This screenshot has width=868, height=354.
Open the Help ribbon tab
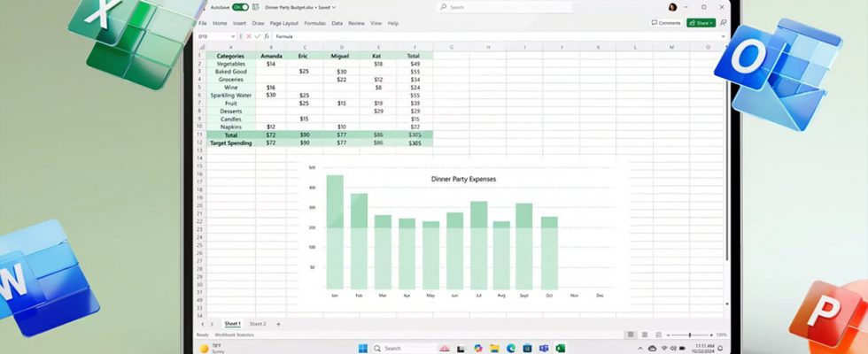coord(393,23)
